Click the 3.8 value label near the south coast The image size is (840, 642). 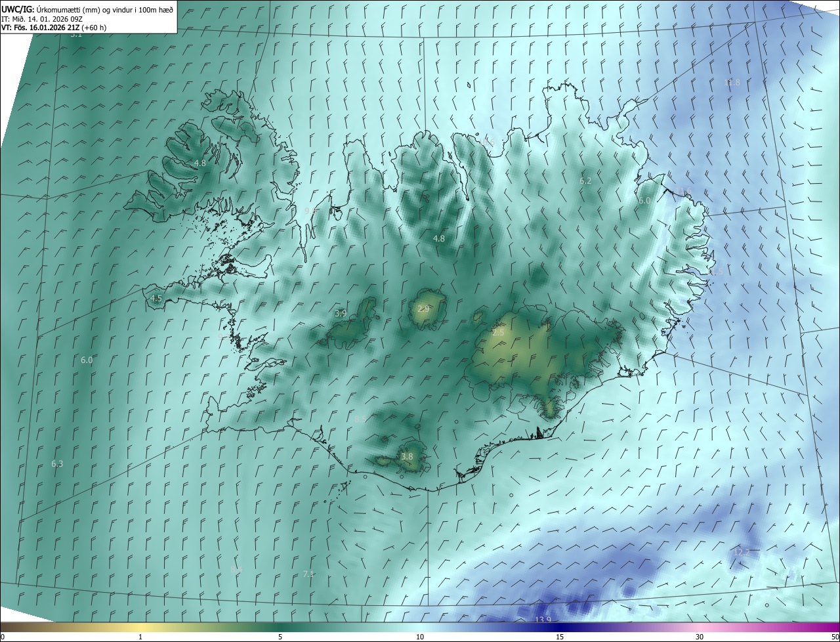407,456
